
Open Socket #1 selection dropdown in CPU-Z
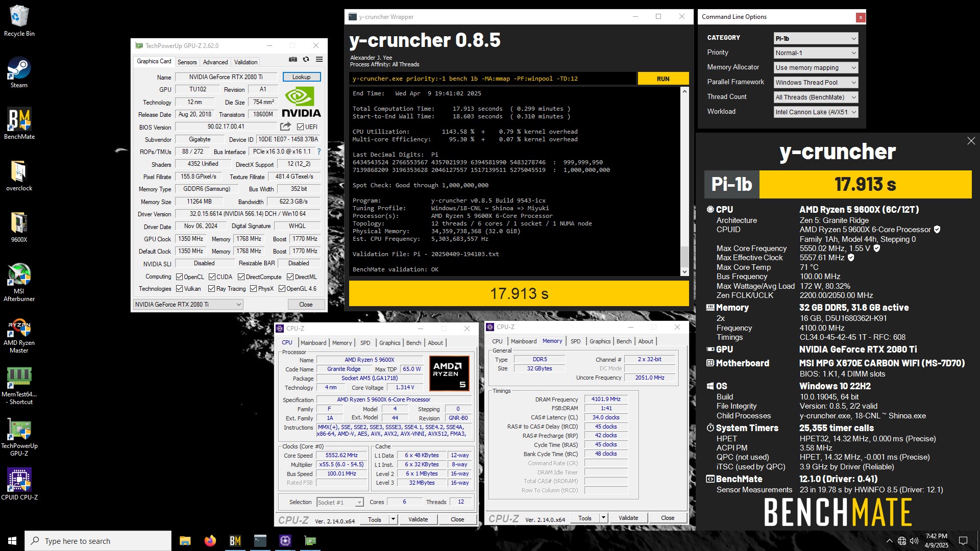point(340,503)
